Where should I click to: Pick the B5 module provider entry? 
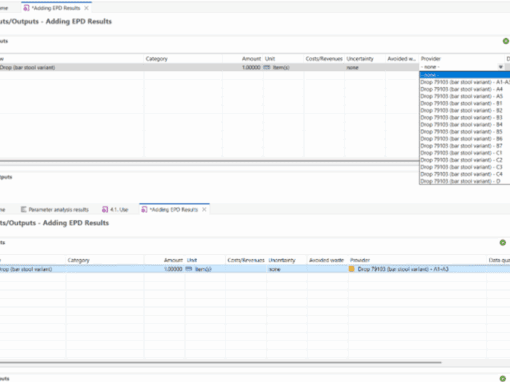[464, 132]
